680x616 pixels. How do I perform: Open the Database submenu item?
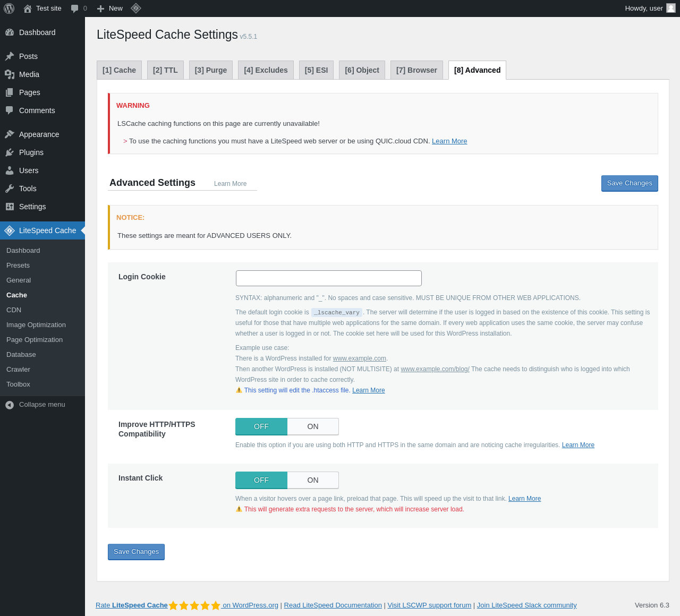[x=42, y=355]
